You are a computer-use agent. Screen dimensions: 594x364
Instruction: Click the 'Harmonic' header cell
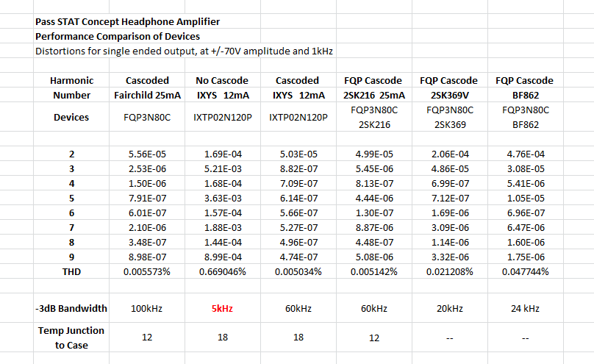point(71,80)
